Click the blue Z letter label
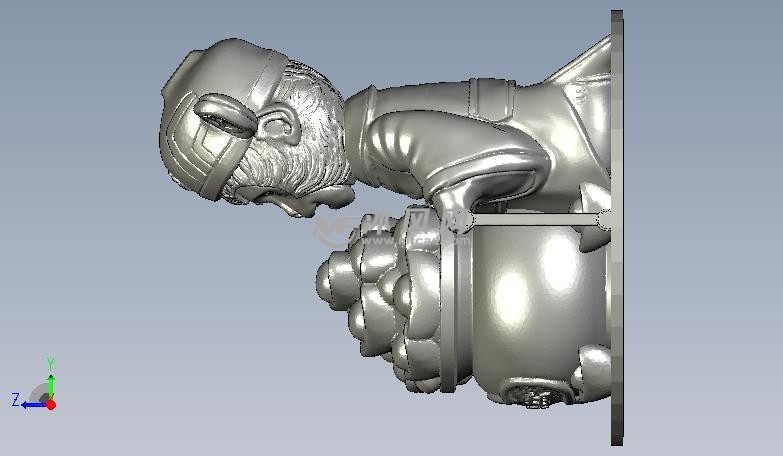The width and height of the screenshot is (783, 456). click(15, 400)
